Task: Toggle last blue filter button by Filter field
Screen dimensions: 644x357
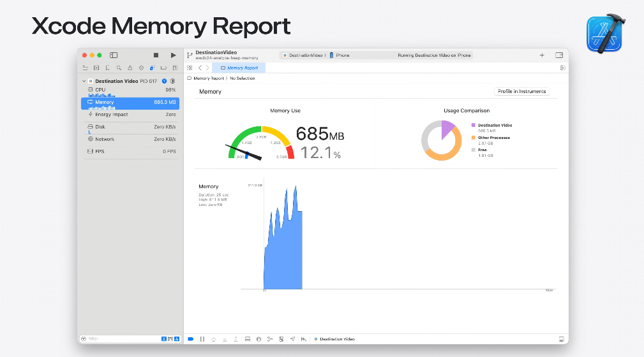Action: point(177,339)
